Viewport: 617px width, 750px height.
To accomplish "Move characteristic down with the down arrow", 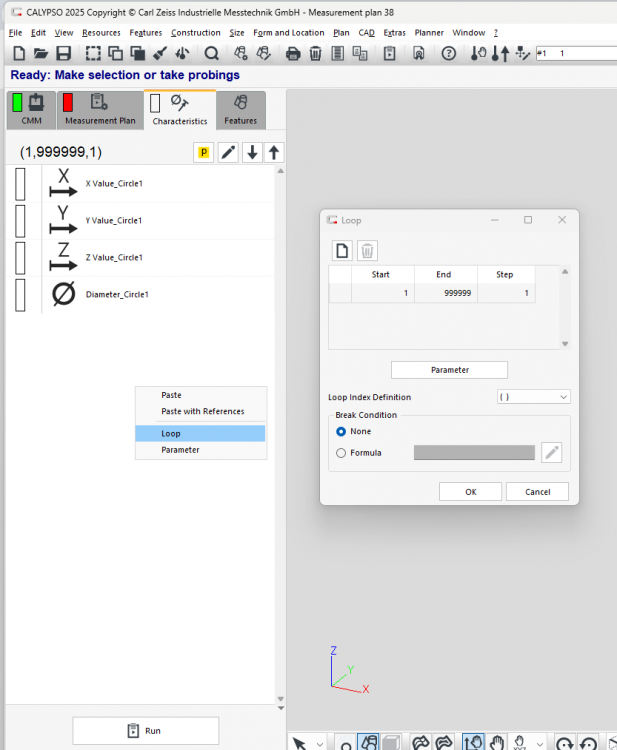I will click(x=252, y=152).
